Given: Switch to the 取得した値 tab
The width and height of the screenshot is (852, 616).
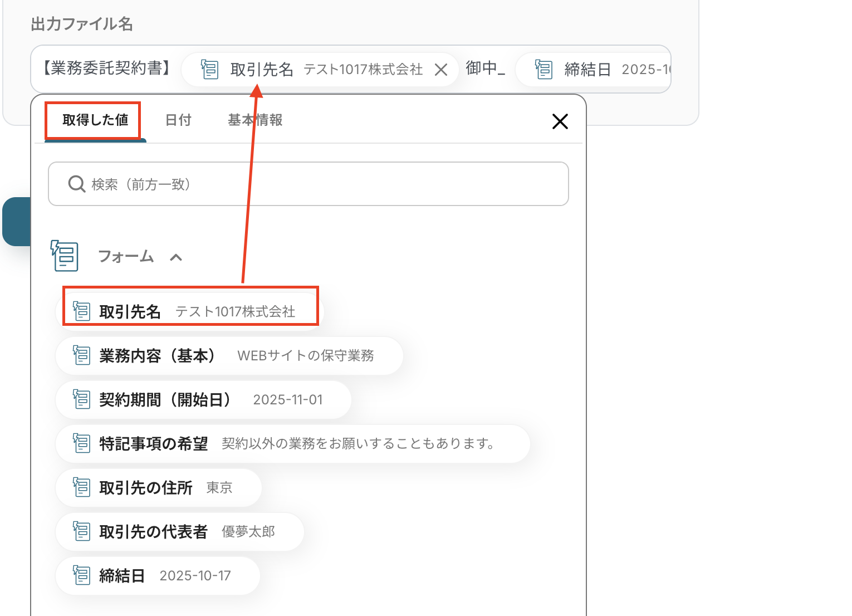Looking at the screenshot, I should click(x=95, y=120).
